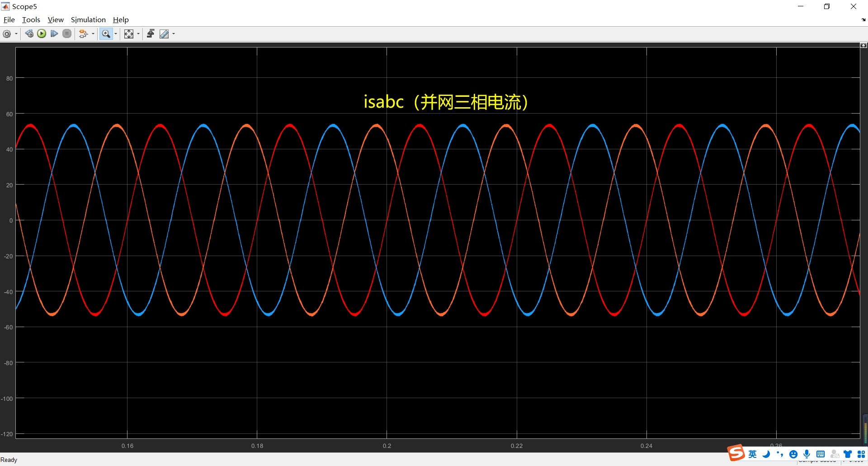Open the File menu
The image size is (868, 466).
point(9,19)
